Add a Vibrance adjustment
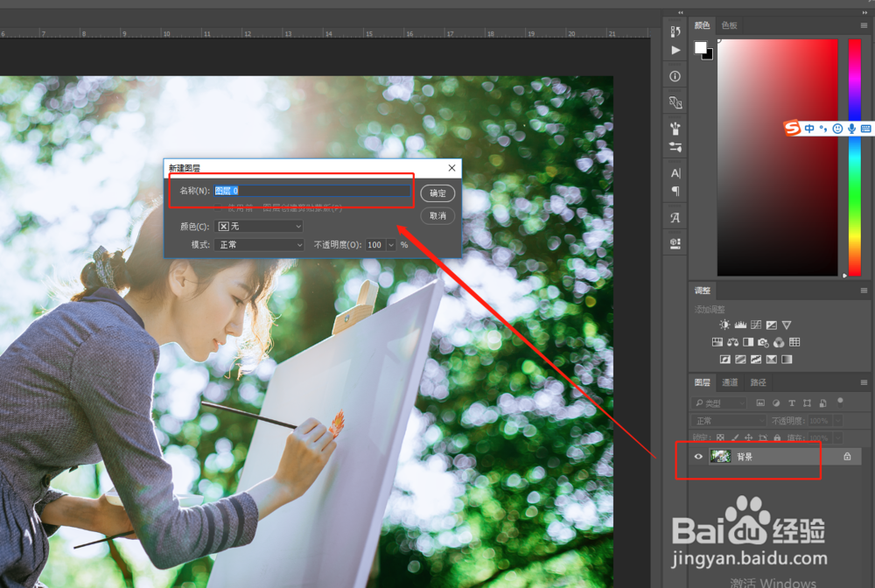Screen dimensions: 875x588 pos(787,325)
